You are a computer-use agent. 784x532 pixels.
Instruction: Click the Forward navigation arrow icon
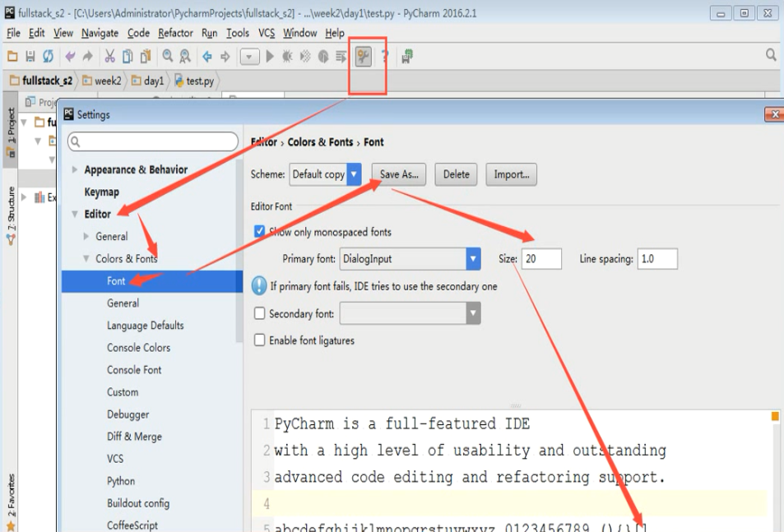pos(225,57)
